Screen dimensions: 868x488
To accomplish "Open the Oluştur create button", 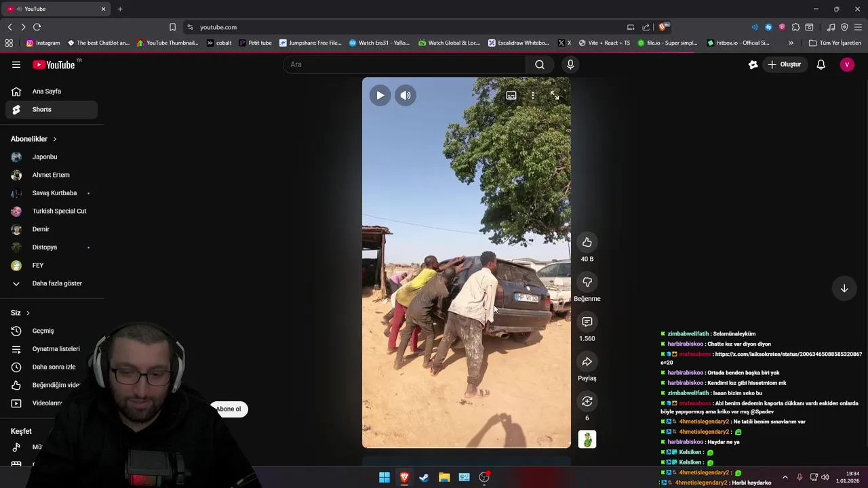I will click(x=785, y=64).
